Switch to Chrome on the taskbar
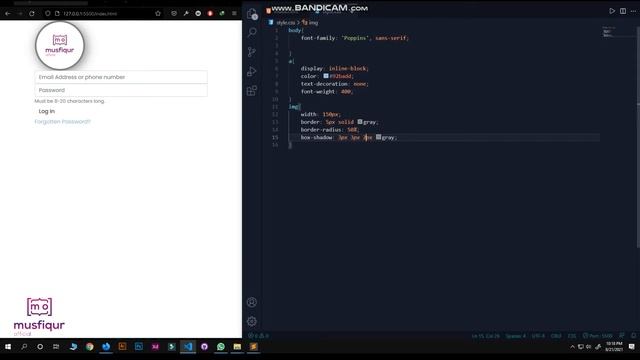Image resolution: width=640 pixels, height=360 pixels. (90, 347)
